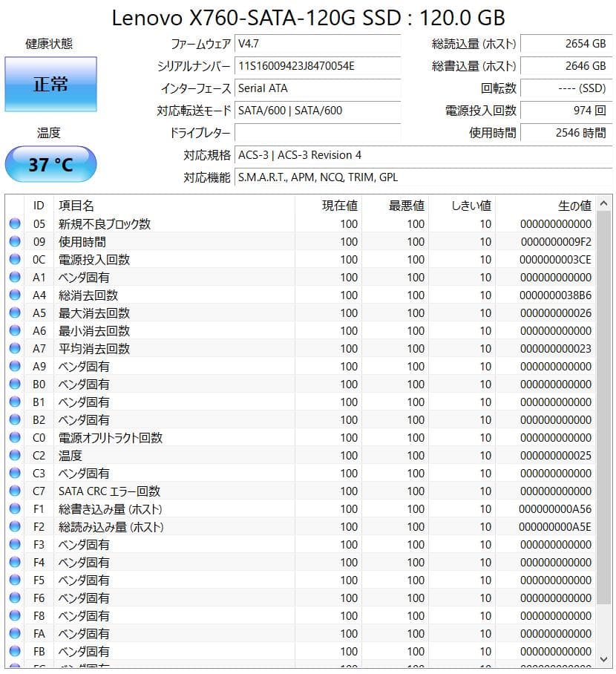Click blue status icon for row F3
The image size is (616, 674).
tap(15, 545)
